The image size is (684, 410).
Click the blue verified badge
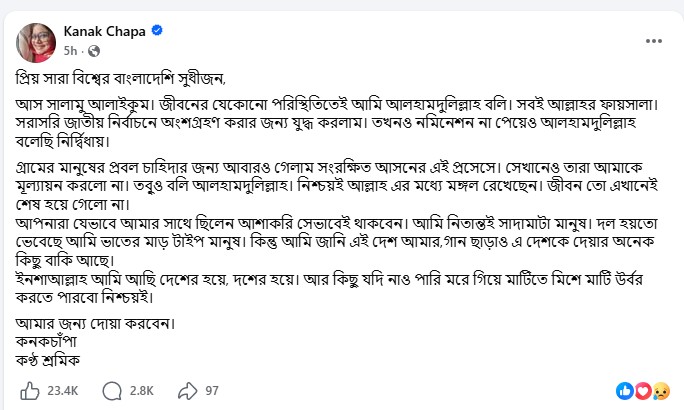tap(156, 31)
